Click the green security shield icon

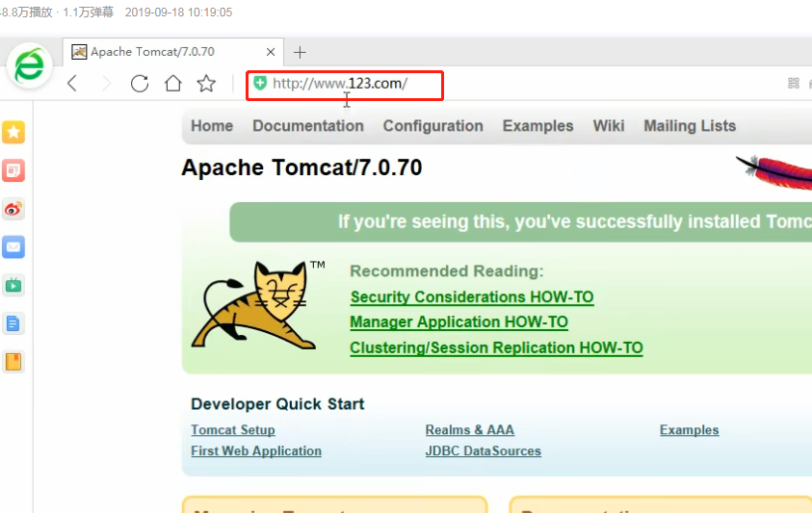260,83
